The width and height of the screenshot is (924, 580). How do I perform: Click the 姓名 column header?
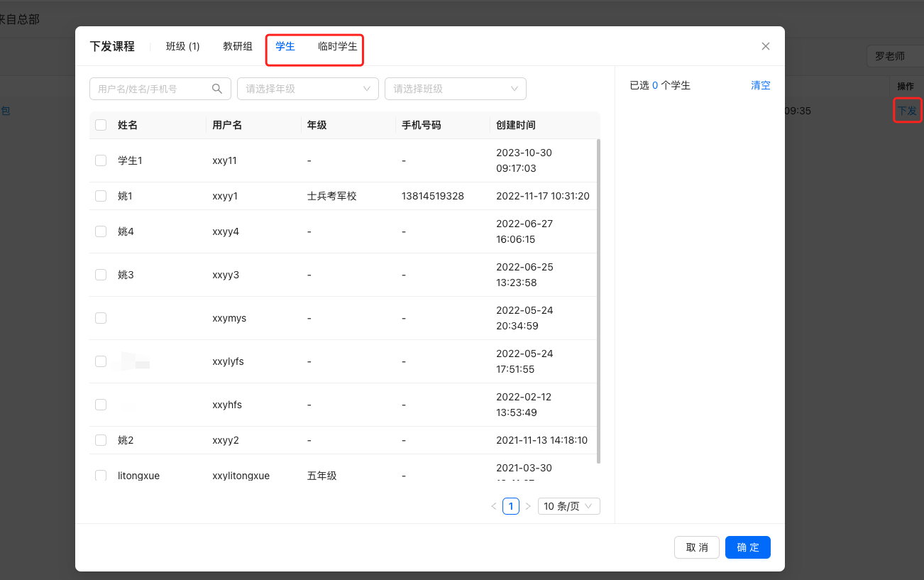click(128, 125)
